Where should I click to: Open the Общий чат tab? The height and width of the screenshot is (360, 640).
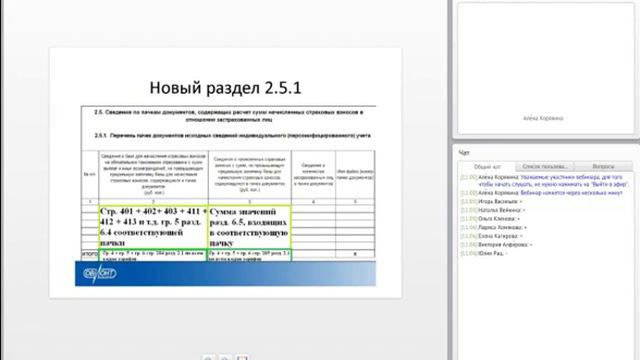click(x=487, y=167)
